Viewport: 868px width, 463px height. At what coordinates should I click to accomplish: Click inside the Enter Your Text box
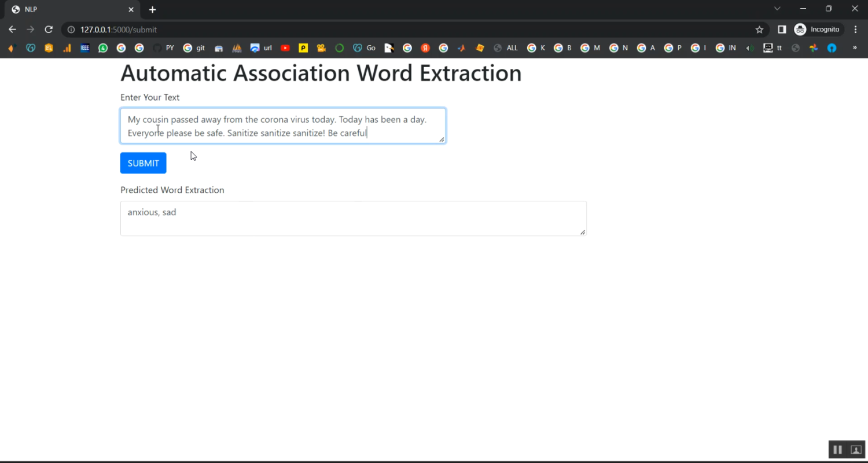click(282, 126)
